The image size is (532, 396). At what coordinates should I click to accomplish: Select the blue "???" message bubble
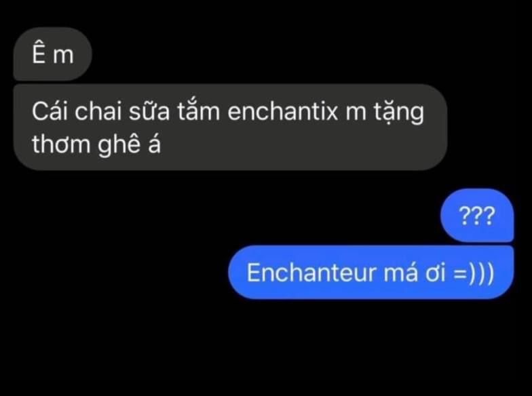click(476, 216)
